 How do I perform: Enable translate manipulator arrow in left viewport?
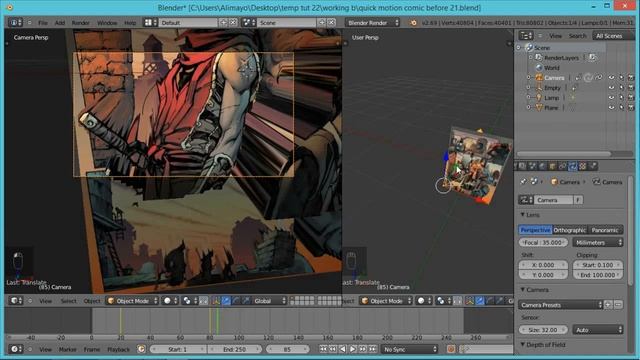(226, 301)
